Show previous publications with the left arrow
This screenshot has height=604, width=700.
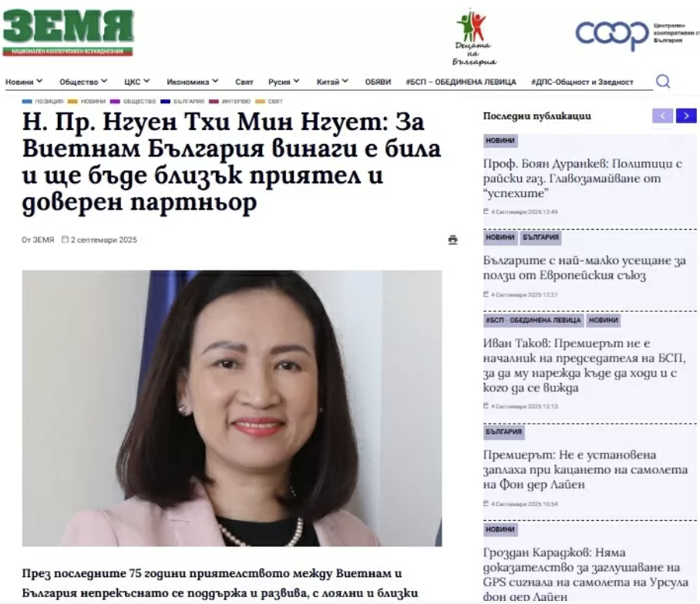662,116
